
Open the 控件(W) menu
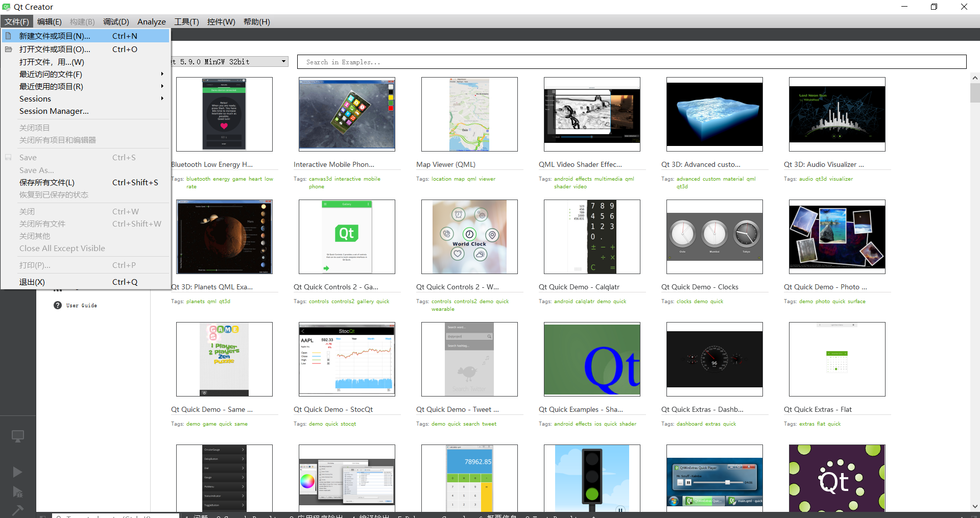(x=221, y=21)
